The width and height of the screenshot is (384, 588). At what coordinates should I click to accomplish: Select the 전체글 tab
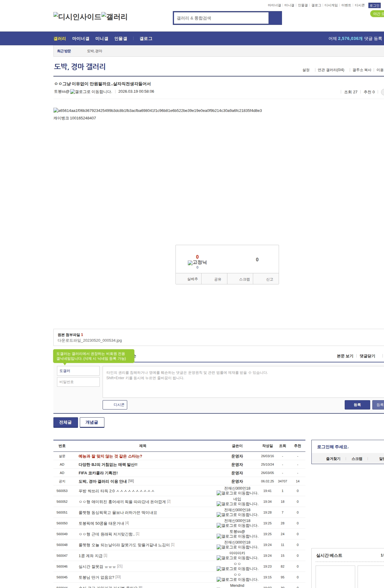click(66, 422)
